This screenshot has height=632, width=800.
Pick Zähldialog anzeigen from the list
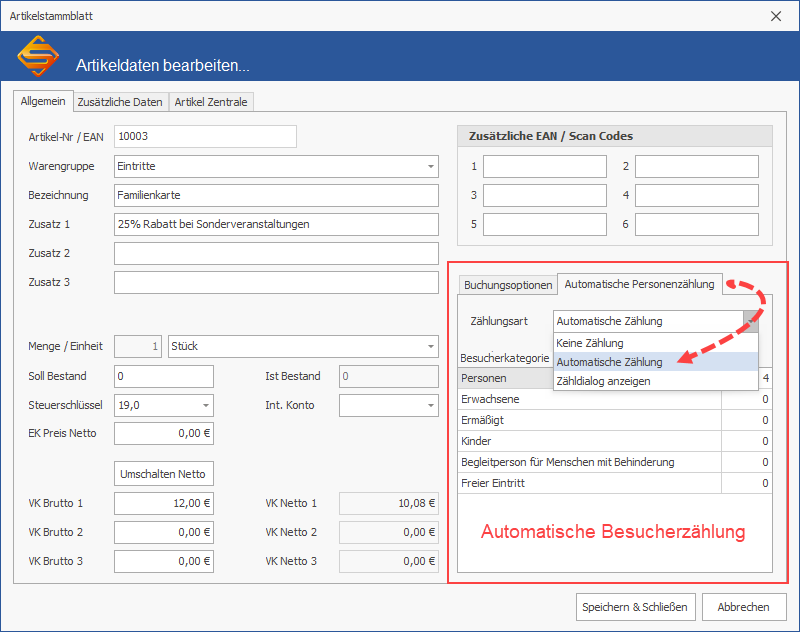pyautogui.click(x=603, y=381)
